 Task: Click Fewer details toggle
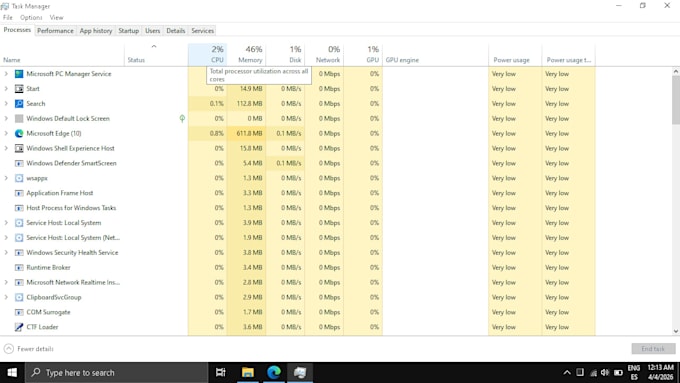point(29,349)
